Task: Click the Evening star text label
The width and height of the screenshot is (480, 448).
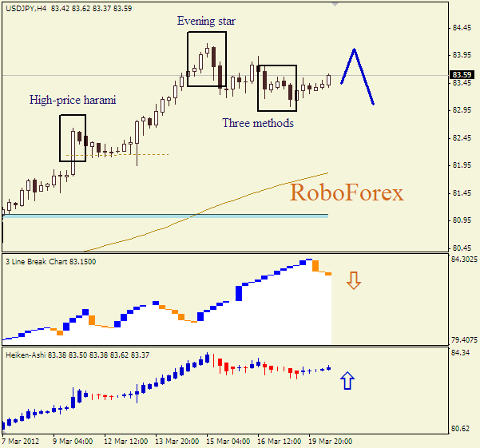Action: point(205,21)
